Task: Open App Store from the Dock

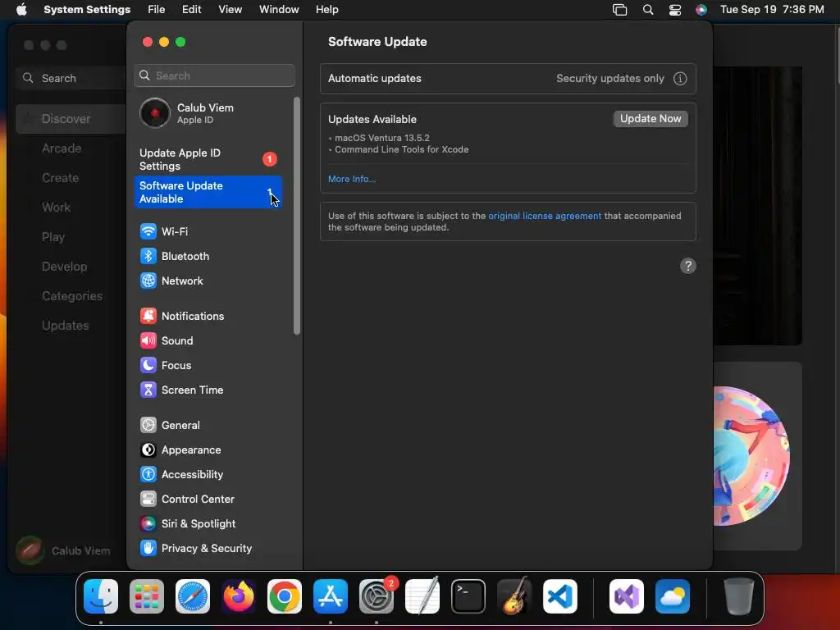Action: 331,596
